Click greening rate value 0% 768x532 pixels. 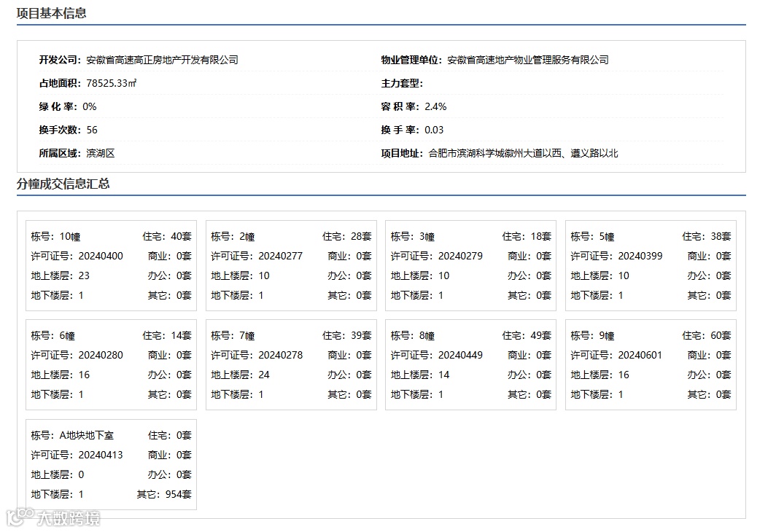click(x=90, y=106)
